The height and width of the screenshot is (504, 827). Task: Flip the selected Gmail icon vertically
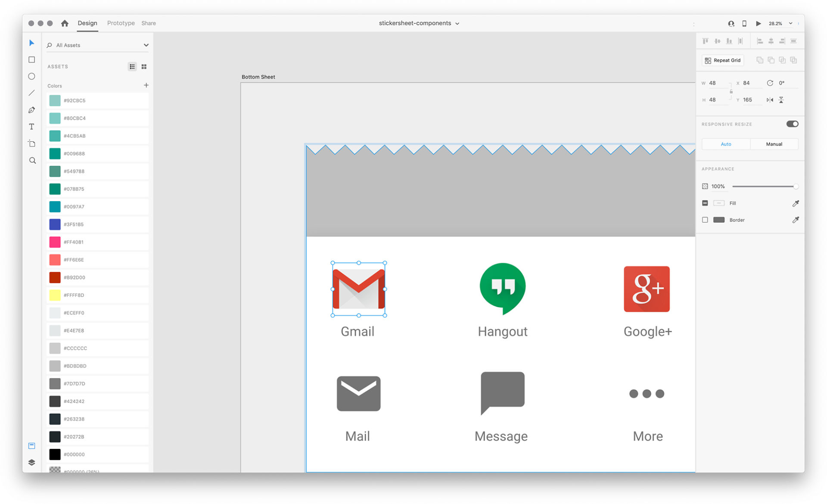click(781, 100)
